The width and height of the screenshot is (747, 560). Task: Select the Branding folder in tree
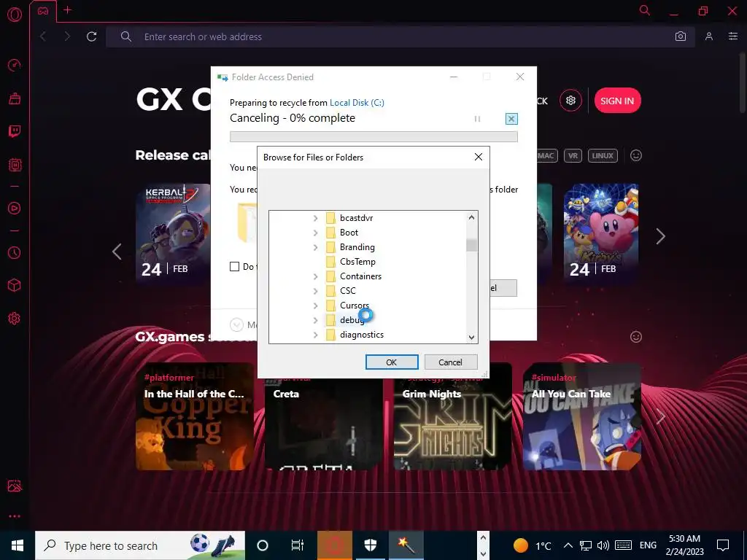click(357, 247)
